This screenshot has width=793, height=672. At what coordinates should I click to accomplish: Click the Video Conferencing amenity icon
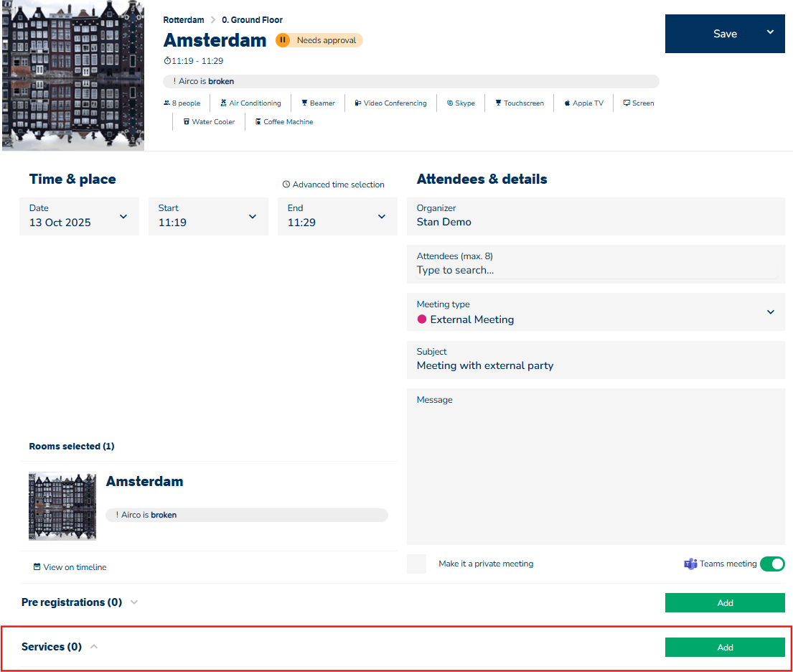click(x=358, y=103)
